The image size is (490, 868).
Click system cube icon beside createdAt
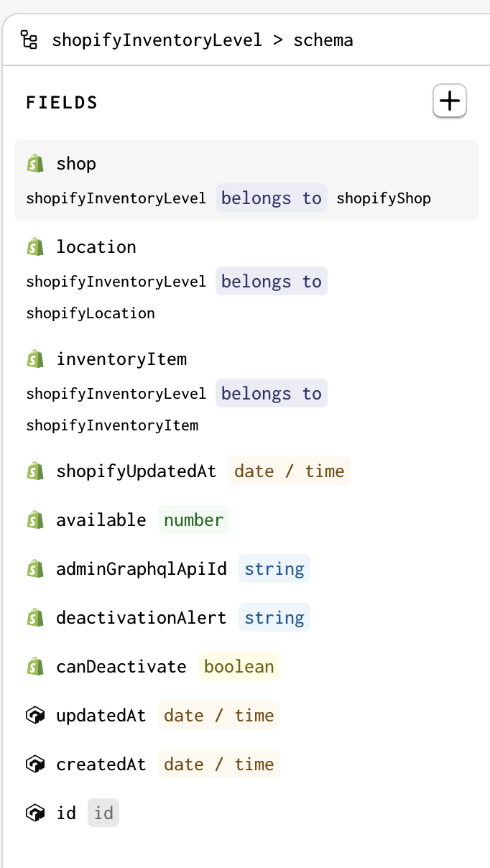click(x=35, y=765)
